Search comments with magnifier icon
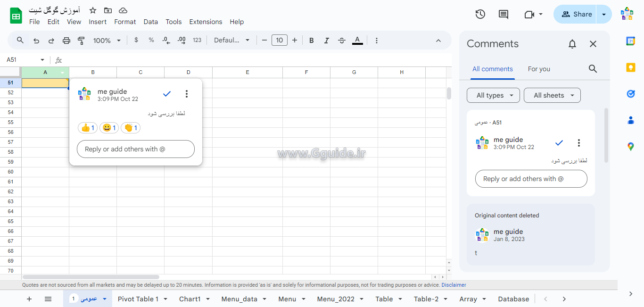Viewport: 644px width, 307px height. click(x=593, y=69)
